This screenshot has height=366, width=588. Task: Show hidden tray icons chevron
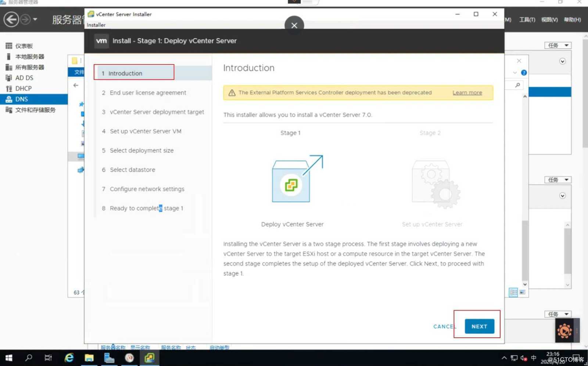(x=504, y=358)
